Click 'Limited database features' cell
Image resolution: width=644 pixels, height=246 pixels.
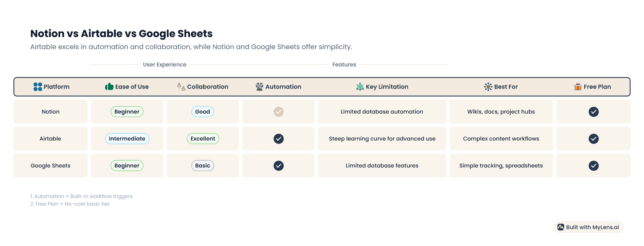(x=382, y=166)
